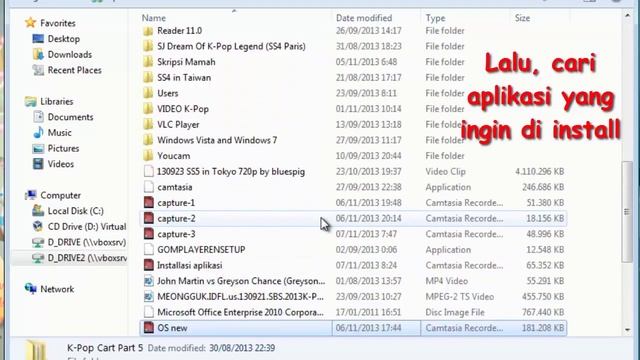This screenshot has width=640, height=360.
Task: Click the camtasia application file icon
Action: pos(149,187)
